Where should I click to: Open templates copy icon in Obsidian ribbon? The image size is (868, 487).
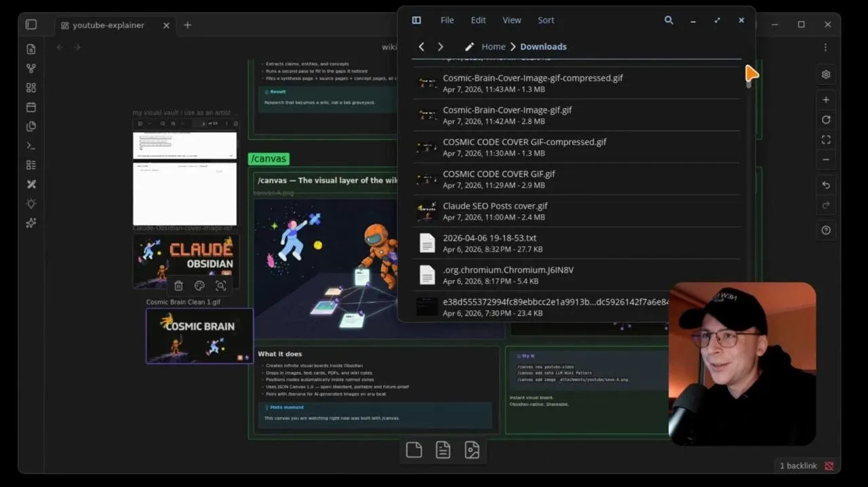31,126
